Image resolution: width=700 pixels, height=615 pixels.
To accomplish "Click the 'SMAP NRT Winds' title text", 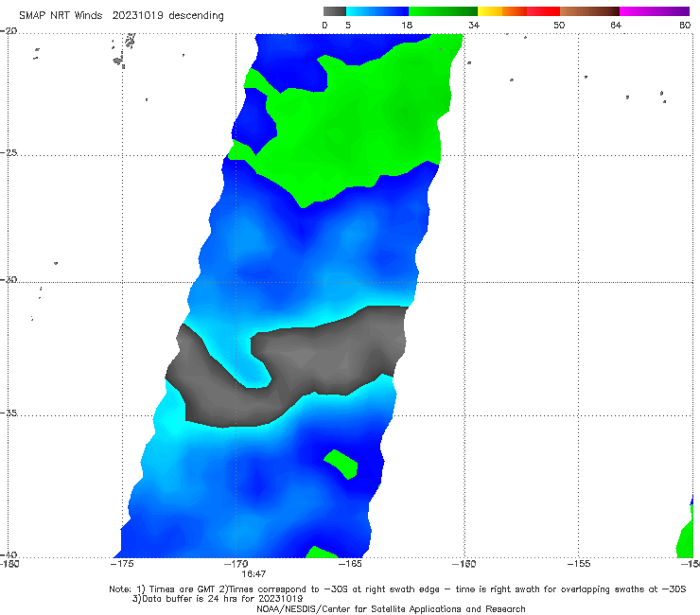I will [61, 16].
